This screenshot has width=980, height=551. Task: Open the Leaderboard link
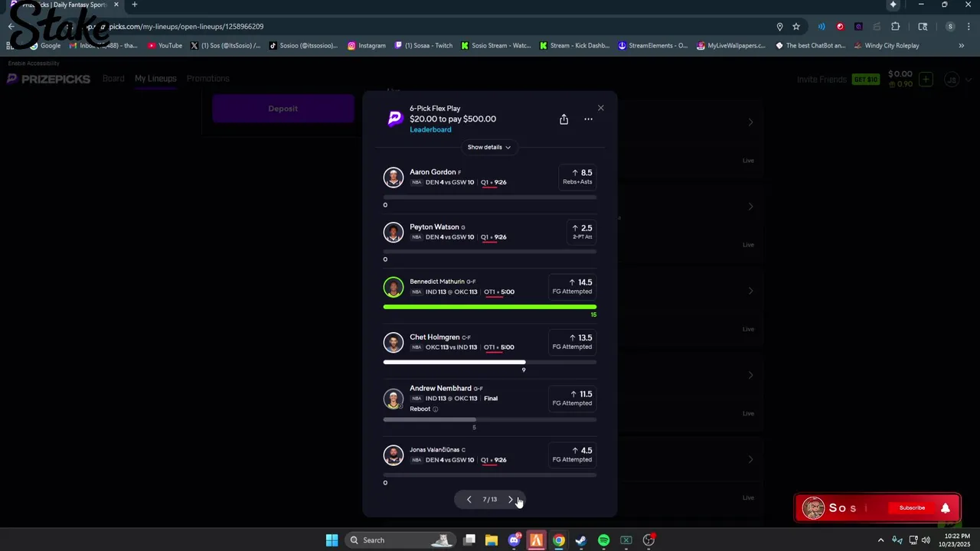(x=430, y=129)
